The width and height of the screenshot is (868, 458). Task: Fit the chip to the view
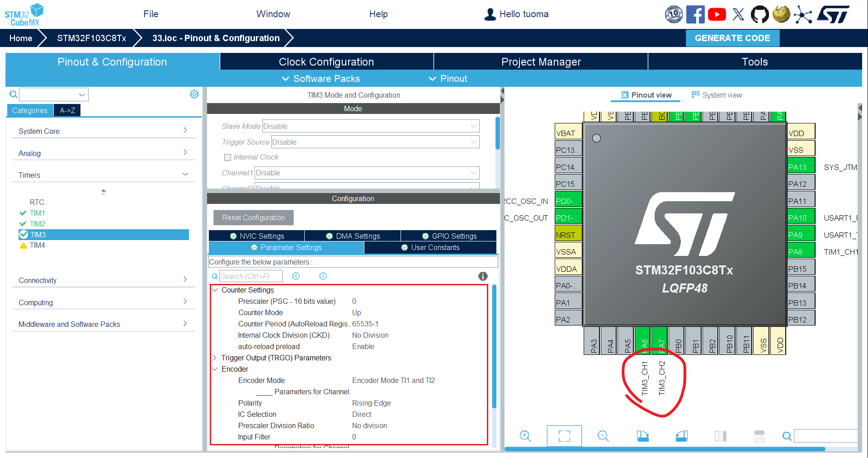click(x=564, y=436)
